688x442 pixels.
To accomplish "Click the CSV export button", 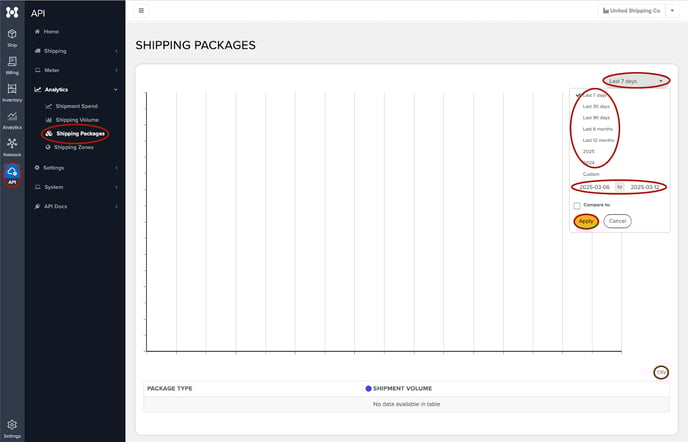I will point(661,372).
